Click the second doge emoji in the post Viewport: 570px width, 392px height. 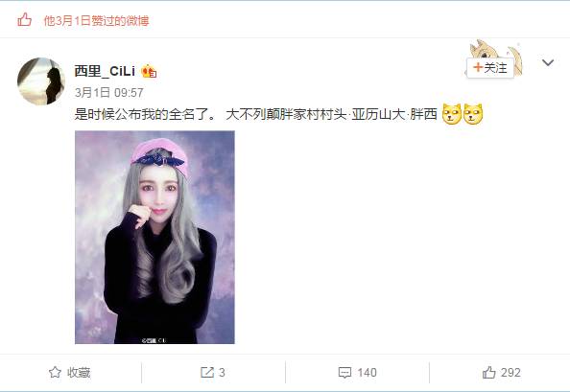coord(473,114)
